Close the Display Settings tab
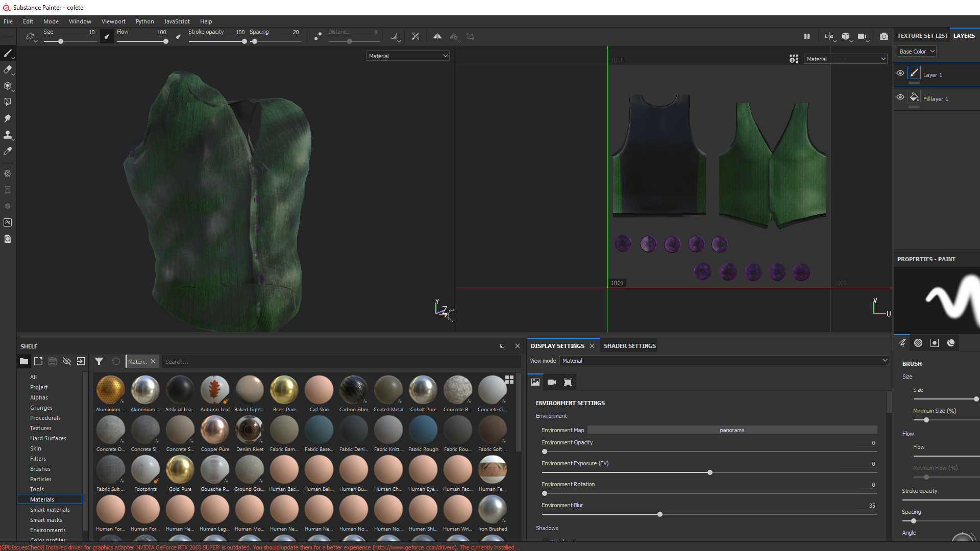Viewport: 980px width, 551px height. [x=592, y=346]
